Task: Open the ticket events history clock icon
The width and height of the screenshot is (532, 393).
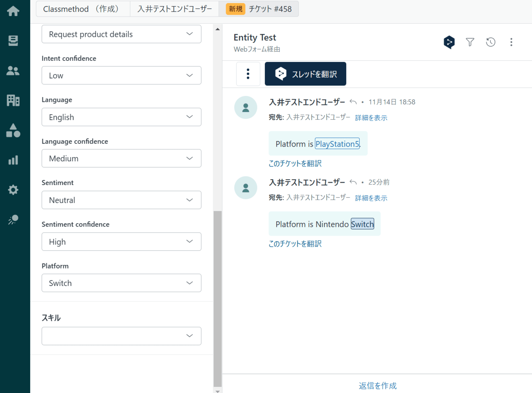Action: [491, 42]
